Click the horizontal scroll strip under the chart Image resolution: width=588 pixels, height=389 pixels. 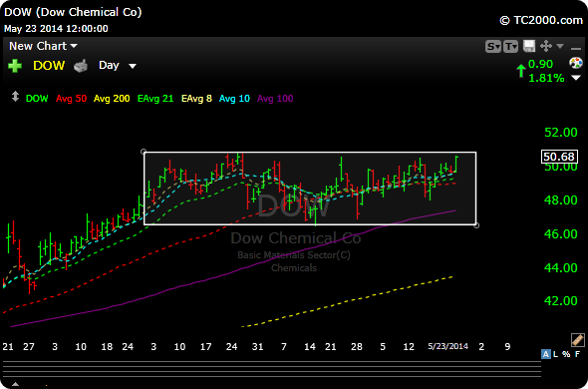pyautogui.click(x=271, y=369)
